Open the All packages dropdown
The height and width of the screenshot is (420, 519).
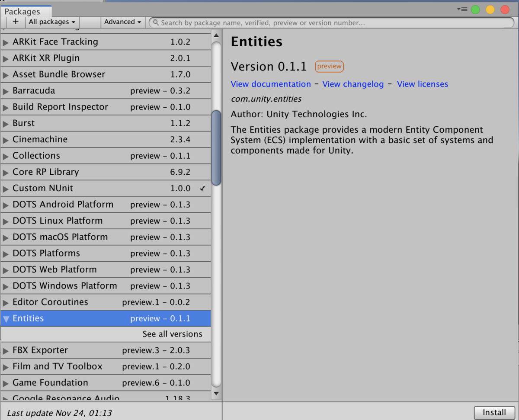[52, 22]
